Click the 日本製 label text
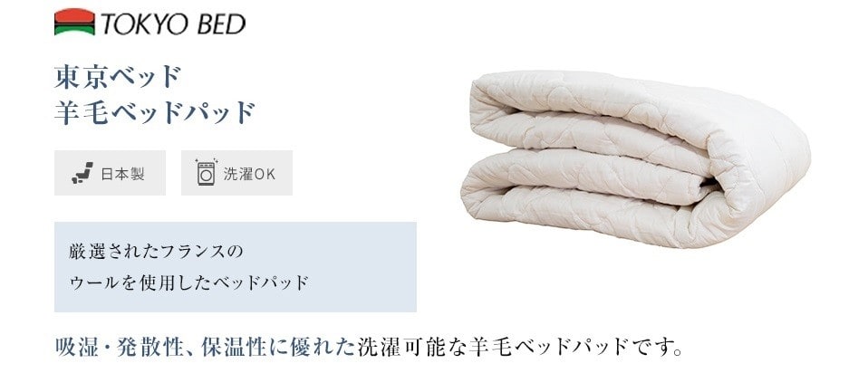868x373 pixels. coord(123,174)
